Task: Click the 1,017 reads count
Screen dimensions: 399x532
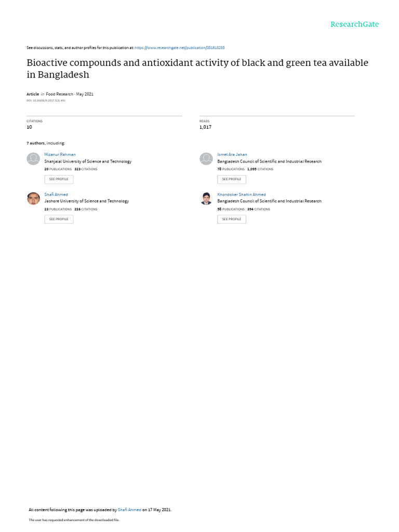Action: (x=205, y=127)
